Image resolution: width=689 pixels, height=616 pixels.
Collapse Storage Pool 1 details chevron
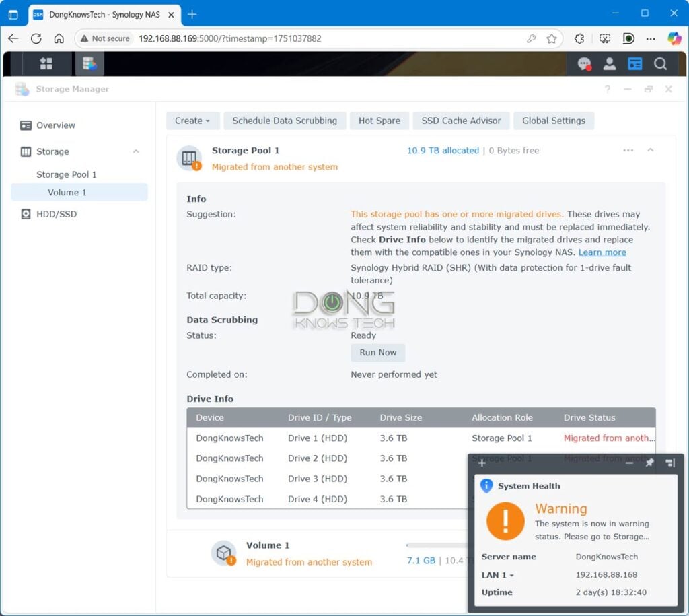click(651, 150)
